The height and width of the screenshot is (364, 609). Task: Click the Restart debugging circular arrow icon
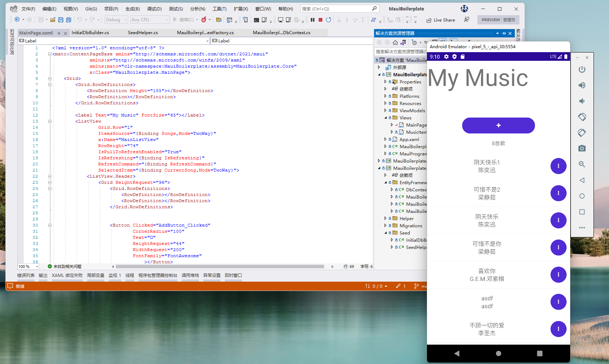pos(328,20)
